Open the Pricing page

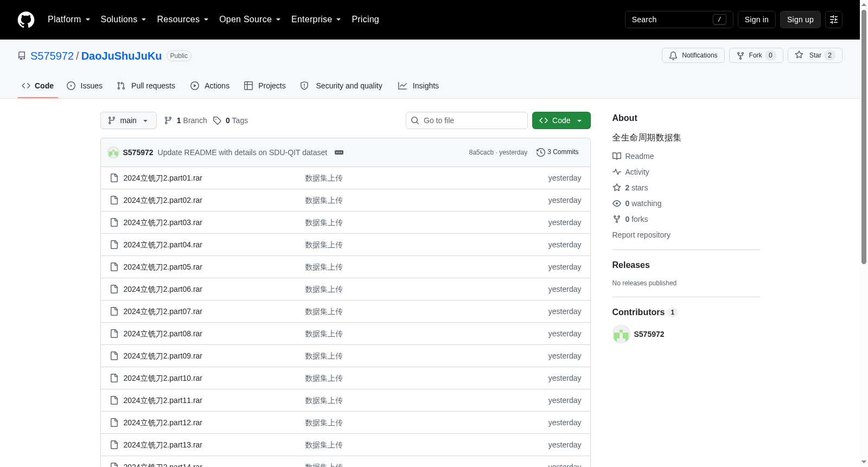tap(365, 20)
